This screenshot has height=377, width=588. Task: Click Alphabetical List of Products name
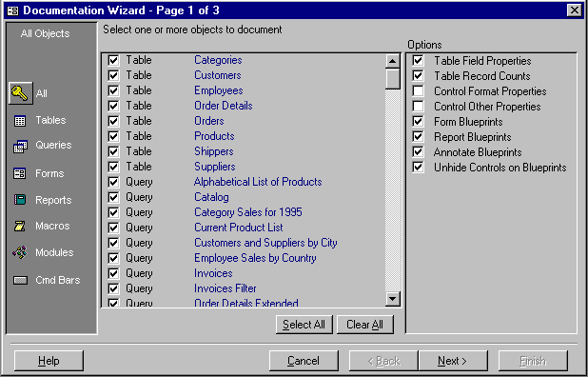[258, 182]
